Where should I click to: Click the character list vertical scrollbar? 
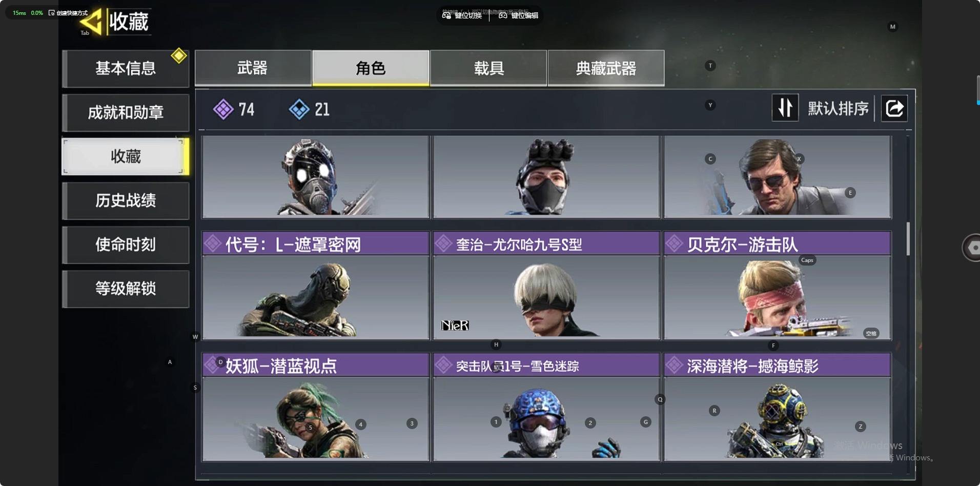pos(908,239)
